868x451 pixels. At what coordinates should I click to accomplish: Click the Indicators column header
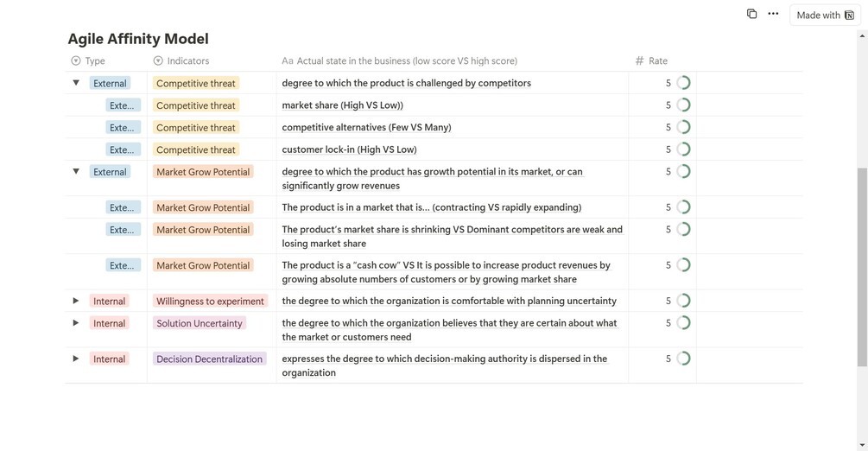187,61
